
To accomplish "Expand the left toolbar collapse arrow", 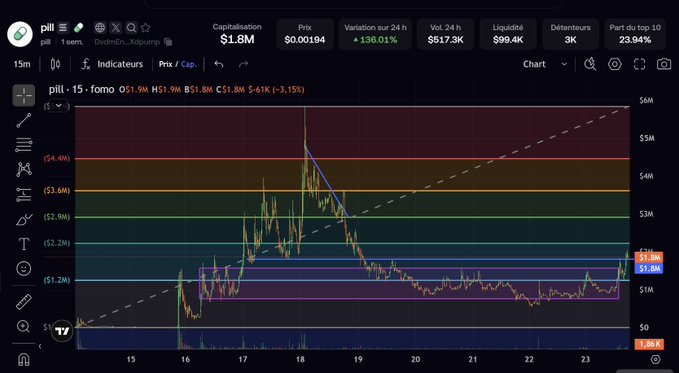I will pos(40,346).
